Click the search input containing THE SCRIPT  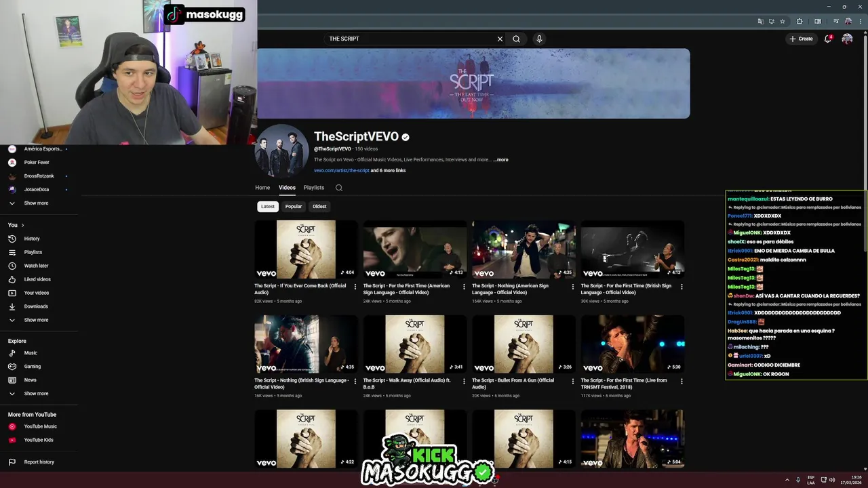(410, 39)
